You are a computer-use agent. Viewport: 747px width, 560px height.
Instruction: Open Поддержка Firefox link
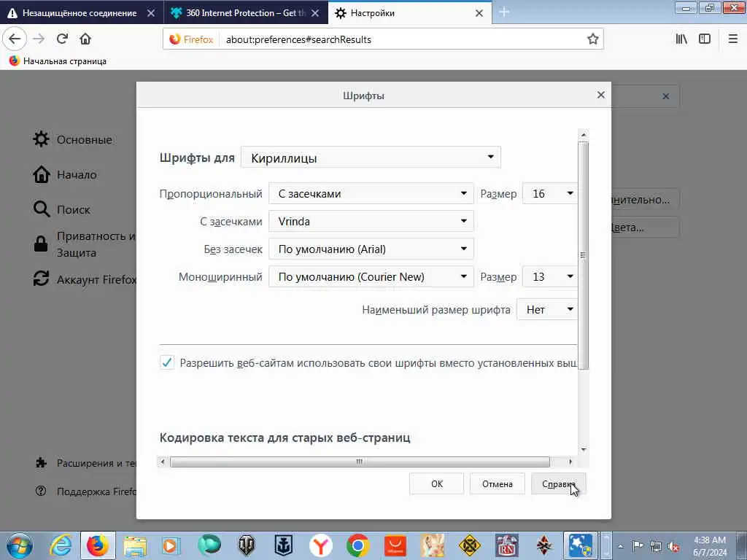(86, 491)
